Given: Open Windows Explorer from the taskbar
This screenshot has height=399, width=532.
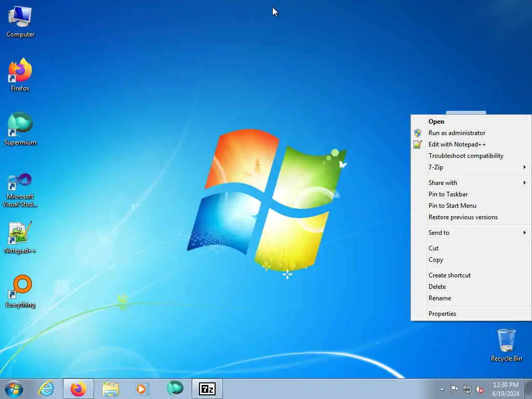Looking at the screenshot, I should [111, 389].
